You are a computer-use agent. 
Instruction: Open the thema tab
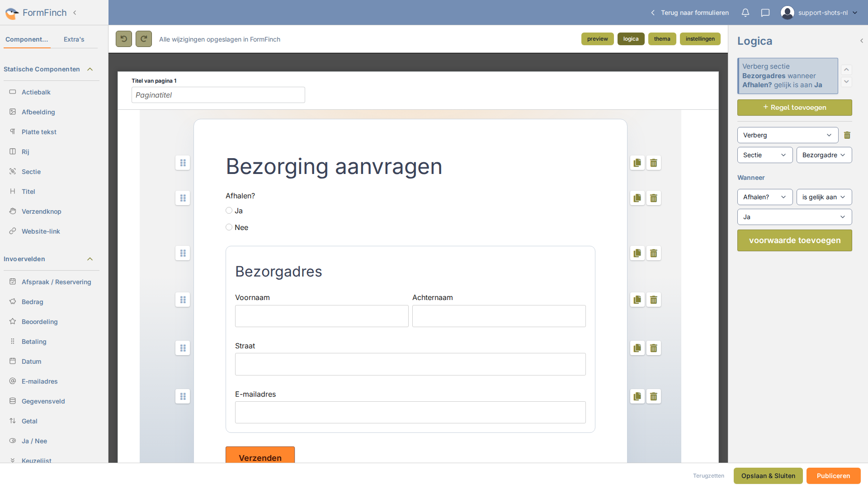tap(662, 39)
